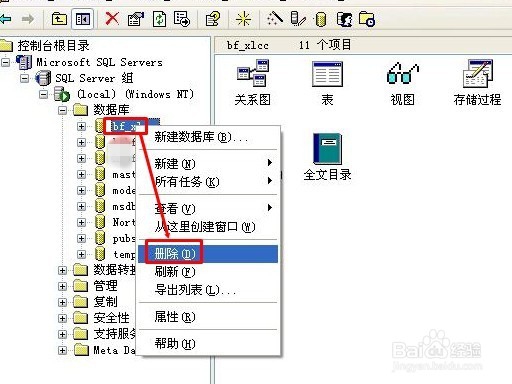The width and height of the screenshot is (512, 384).
Task: Click the Help question mark toolbar icon
Action: click(x=213, y=19)
